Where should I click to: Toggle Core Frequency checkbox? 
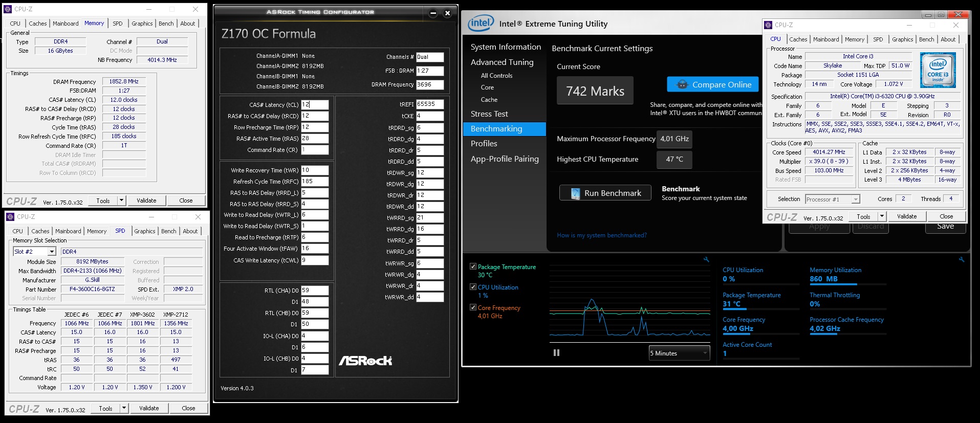pos(473,307)
